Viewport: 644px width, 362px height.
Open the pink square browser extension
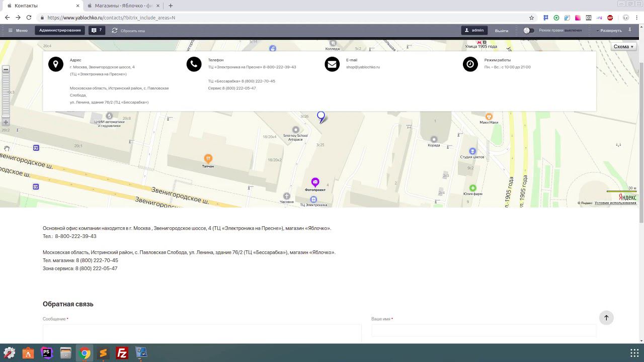(578, 18)
